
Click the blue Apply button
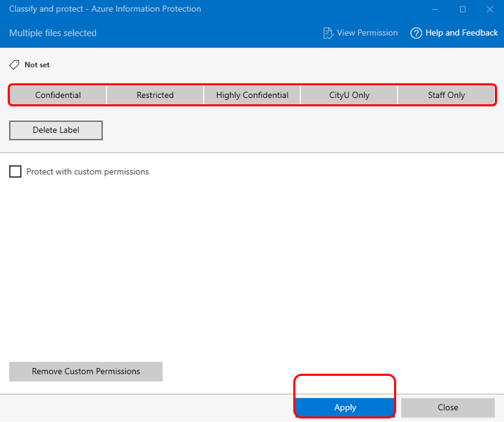pos(345,407)
